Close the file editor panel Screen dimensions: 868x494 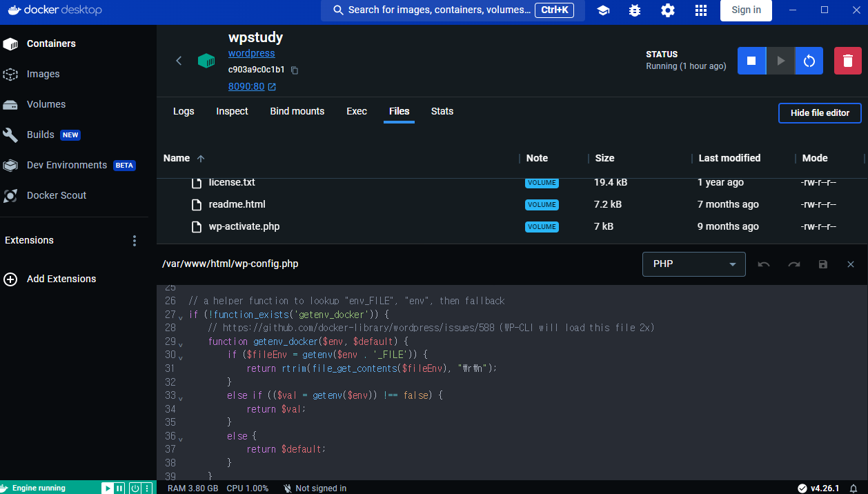(851, 264)
